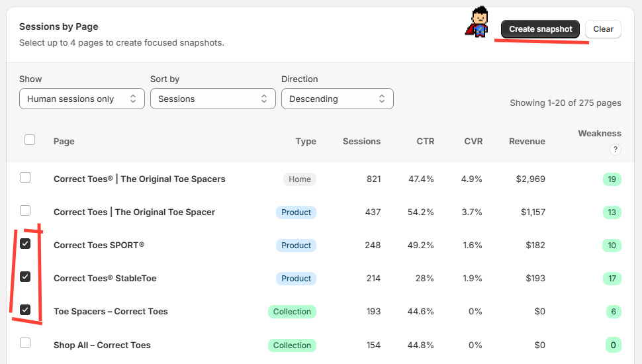Click the Sessions by Page heading
Image resolution: width=642 pixels, height=364 pixels.
[58, 26]
